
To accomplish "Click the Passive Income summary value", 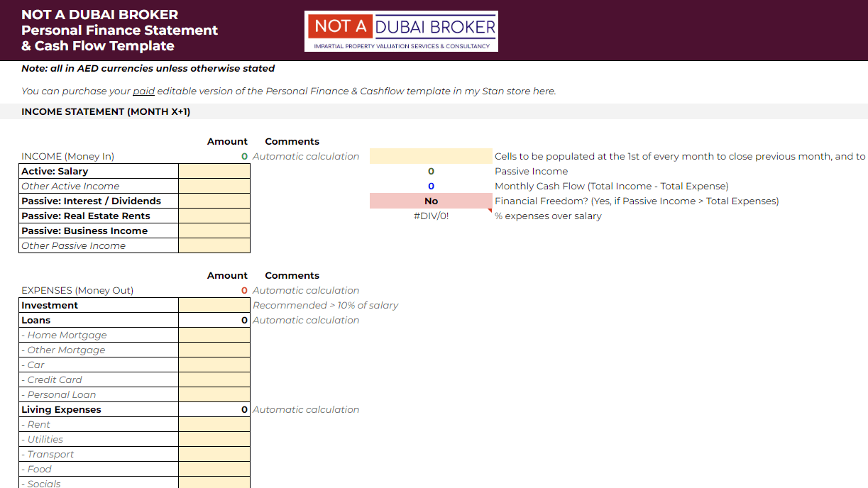I will [431, 171].
